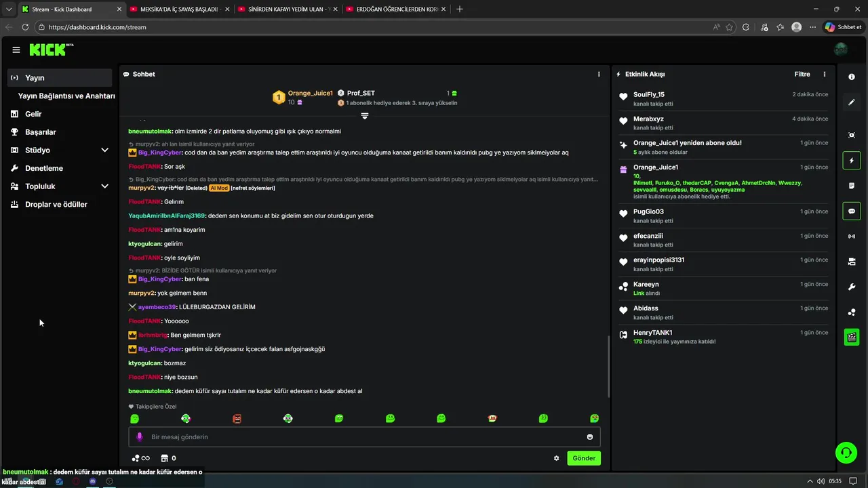Refresh the browser page
This screenshot has height=488, width=868.
pyautogui.click(x=25, y=27)
